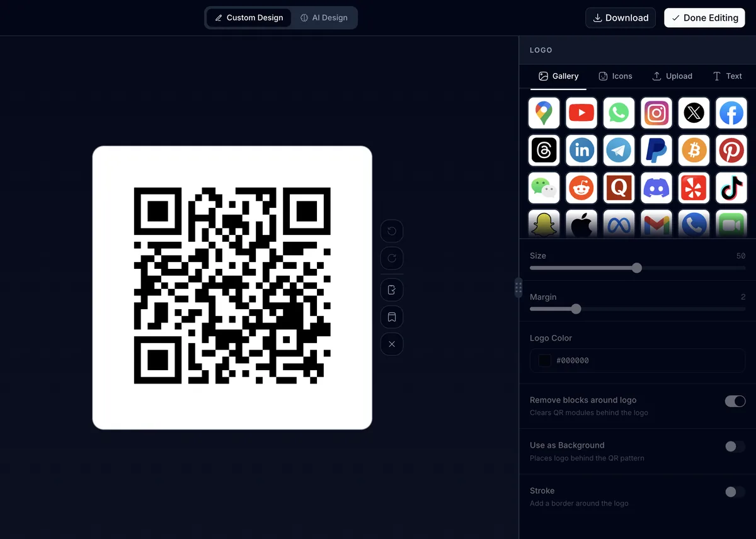The height and width of the screenshot is (539, 756).
Task: Select the Bitcoin logo
Action: coord(694,150)
